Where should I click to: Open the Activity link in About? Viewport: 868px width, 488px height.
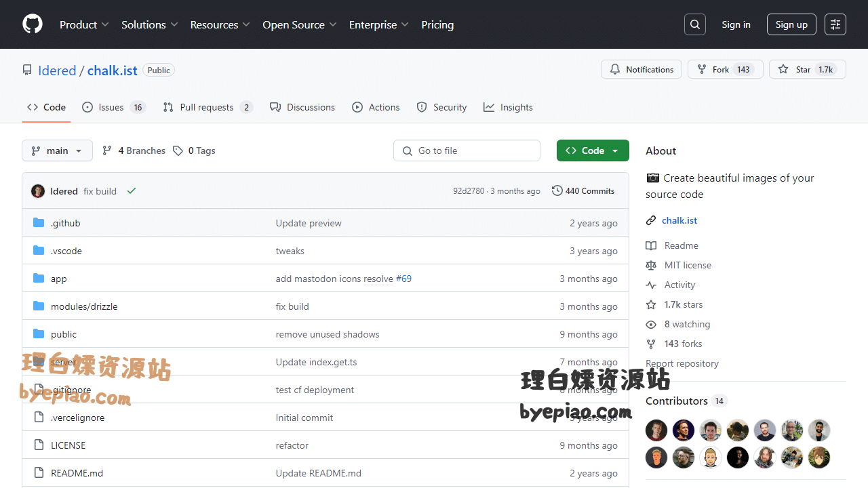(679, 285)
